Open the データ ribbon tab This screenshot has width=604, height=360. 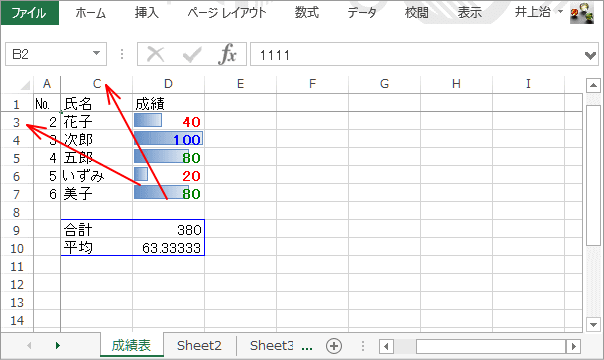click(x=362, y=13)
